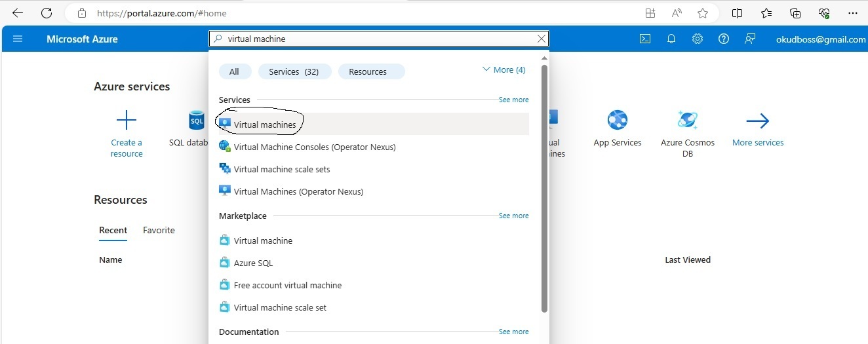Choose Virtual machines from Services results
Screen dimensions: 868x344
pyautogui.click(x=265, y=124)
